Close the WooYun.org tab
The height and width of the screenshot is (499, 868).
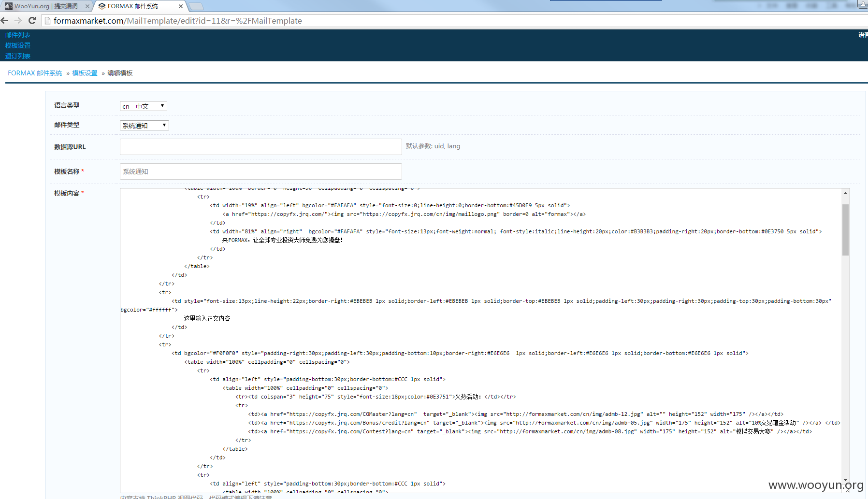87,6
